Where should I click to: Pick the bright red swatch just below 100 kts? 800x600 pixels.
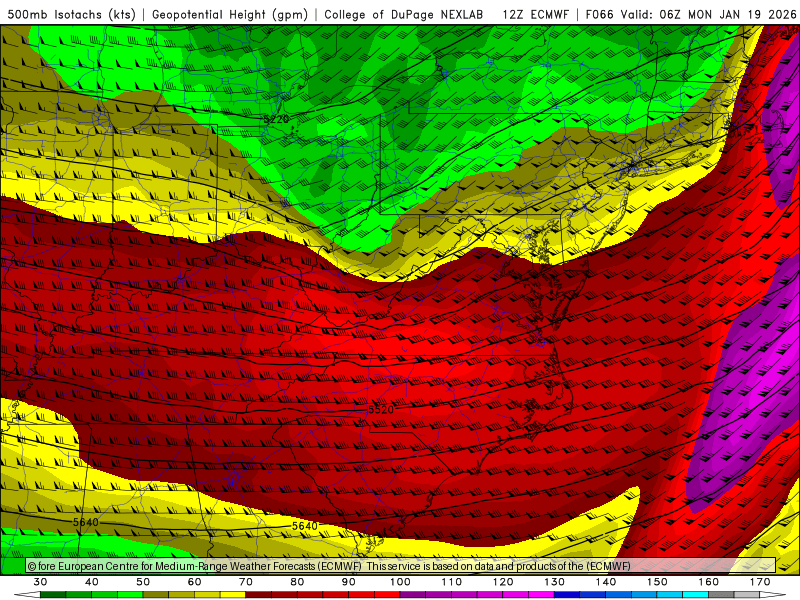tap(387, 594)
